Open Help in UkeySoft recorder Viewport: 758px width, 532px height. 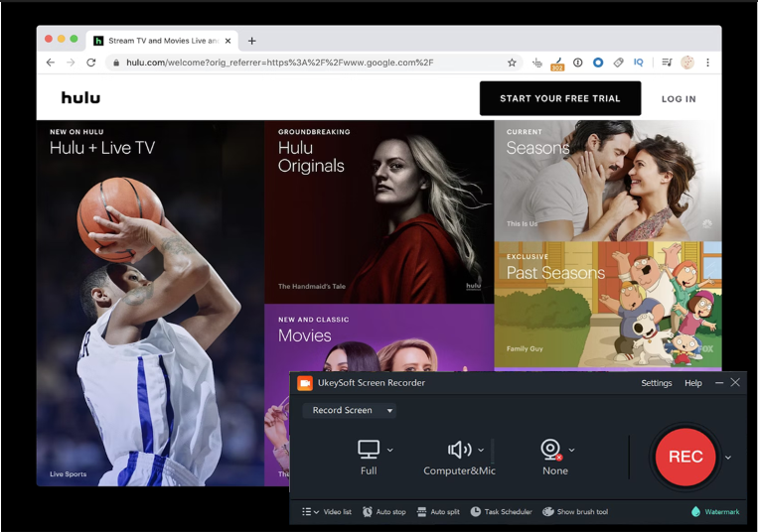(x=693, y=383)
